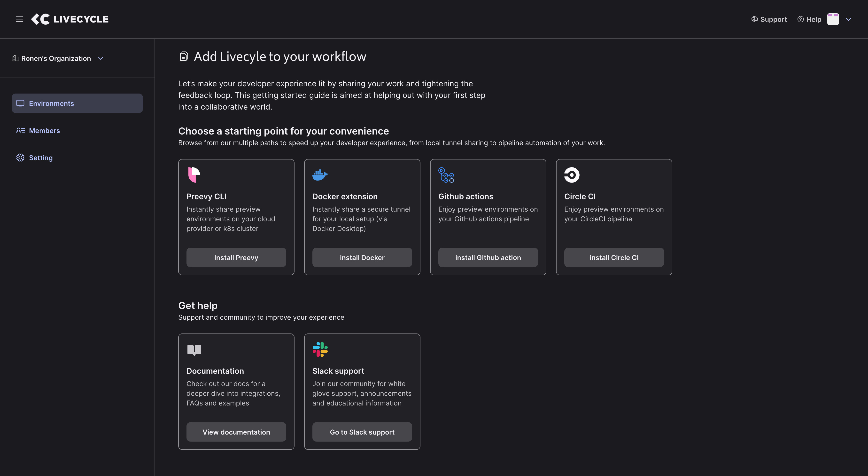Expand the user account chevron
868x476 pixels.
[848, 19]
